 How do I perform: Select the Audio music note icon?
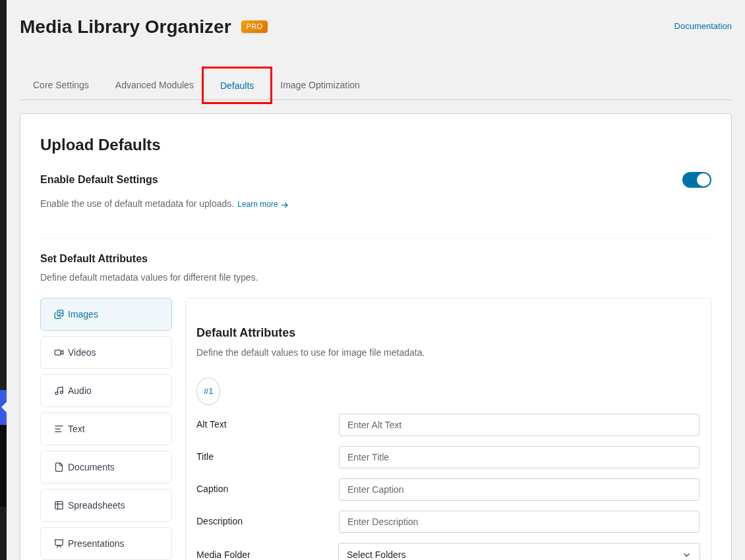pos(59,391)
